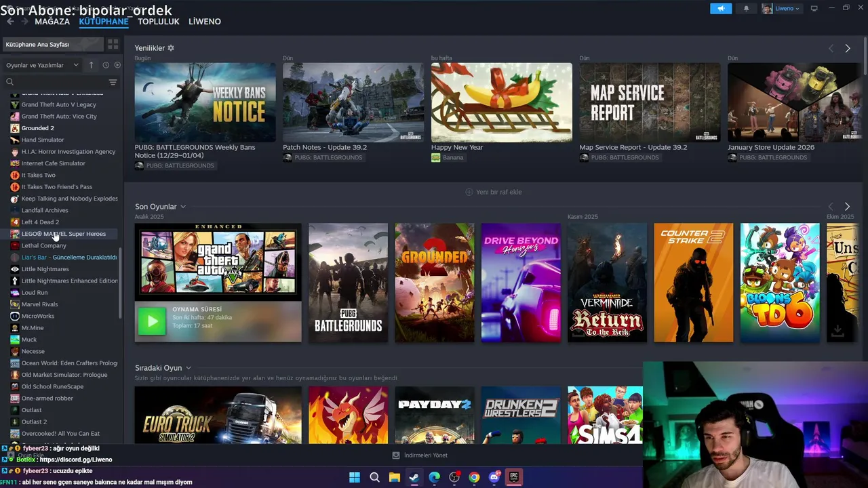Open Google Chrome from taskbar
The image size is (868, 488).
pyautogui.click(x=474, y=477)
